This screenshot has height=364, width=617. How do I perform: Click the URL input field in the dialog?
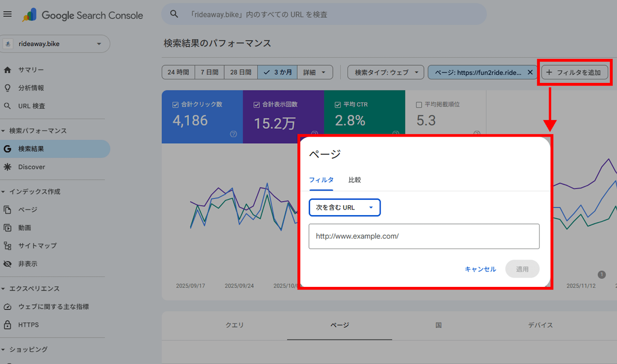[423, 236]
